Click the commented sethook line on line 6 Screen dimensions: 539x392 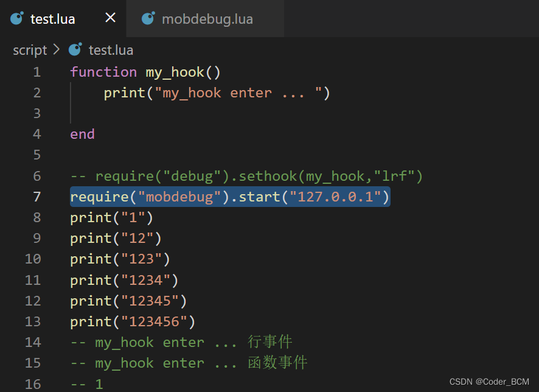pyautogui.click(x=243, y=176)
